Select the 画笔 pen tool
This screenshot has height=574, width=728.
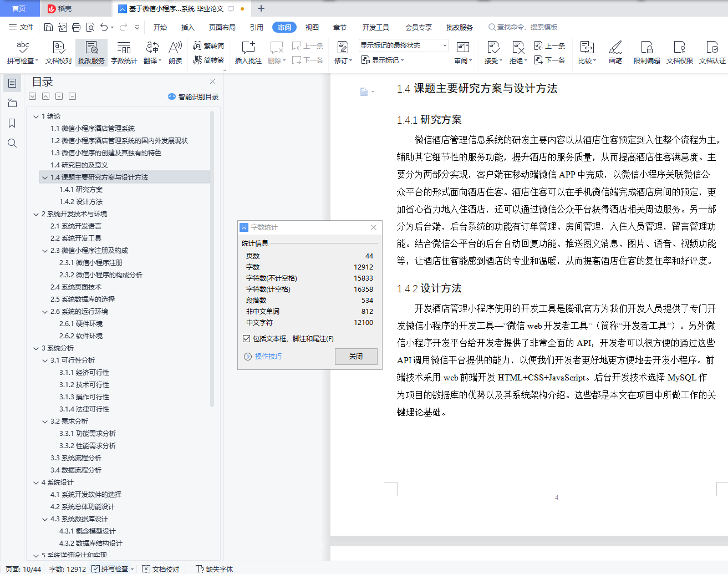tap(615, 53)
